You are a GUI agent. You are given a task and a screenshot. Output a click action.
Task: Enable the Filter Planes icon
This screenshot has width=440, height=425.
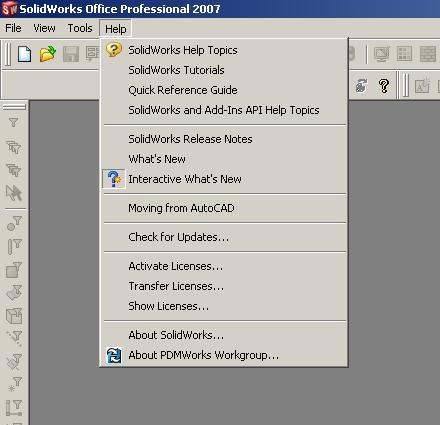14,361
